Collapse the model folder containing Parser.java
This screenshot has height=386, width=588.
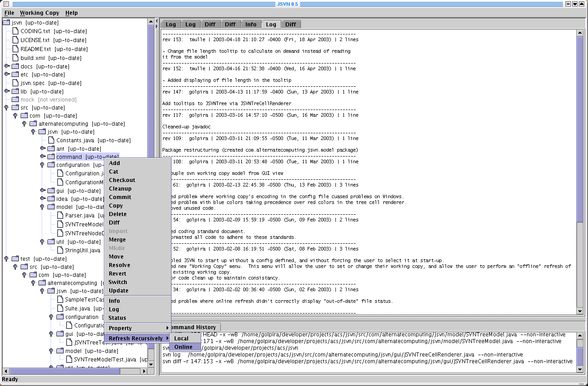[x=42, y=207]
